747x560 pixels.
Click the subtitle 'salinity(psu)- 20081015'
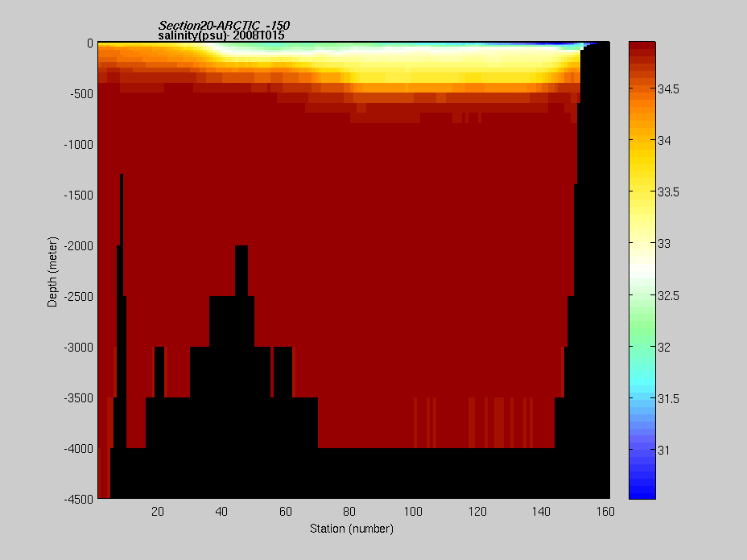(x=221, y=35)
